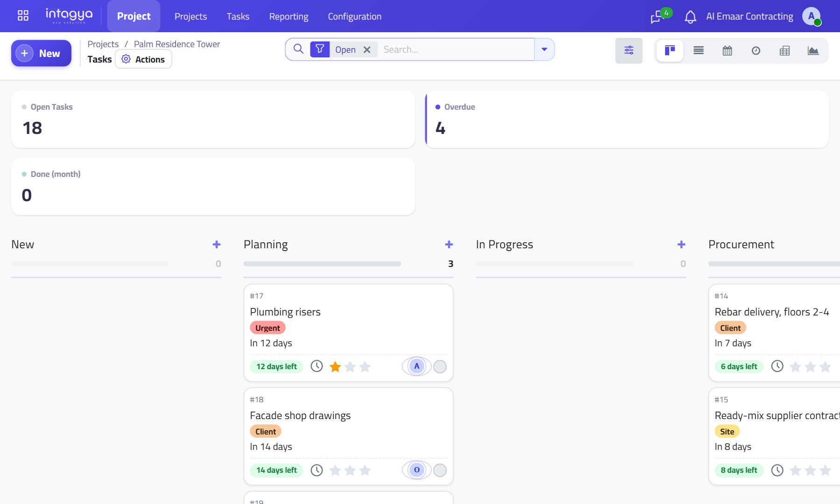Switch to the pivot table view icon
Viewport: 840px width, 504px height.
click(x=784, y=50)
